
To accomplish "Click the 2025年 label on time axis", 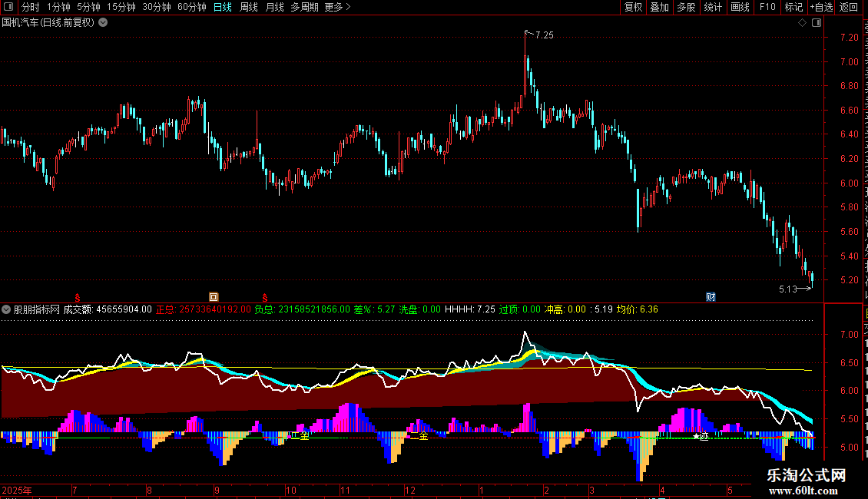I will click(x=17, y=491).
